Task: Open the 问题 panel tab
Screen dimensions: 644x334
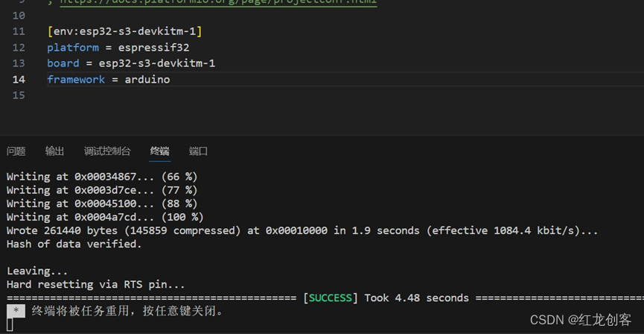Action: coord(16,151)
